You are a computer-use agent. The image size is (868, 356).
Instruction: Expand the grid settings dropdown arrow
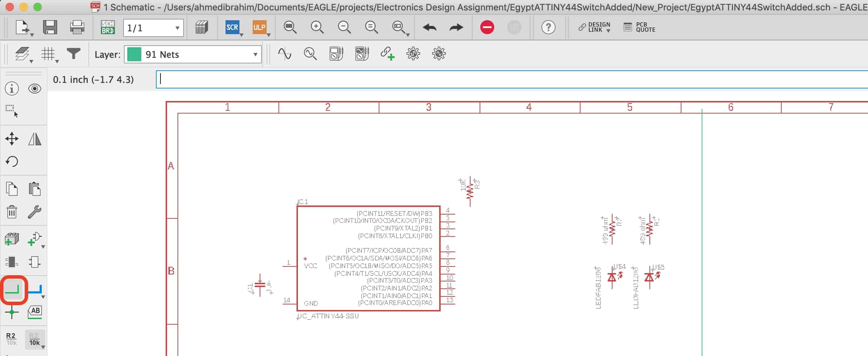(x=57, y=62)
